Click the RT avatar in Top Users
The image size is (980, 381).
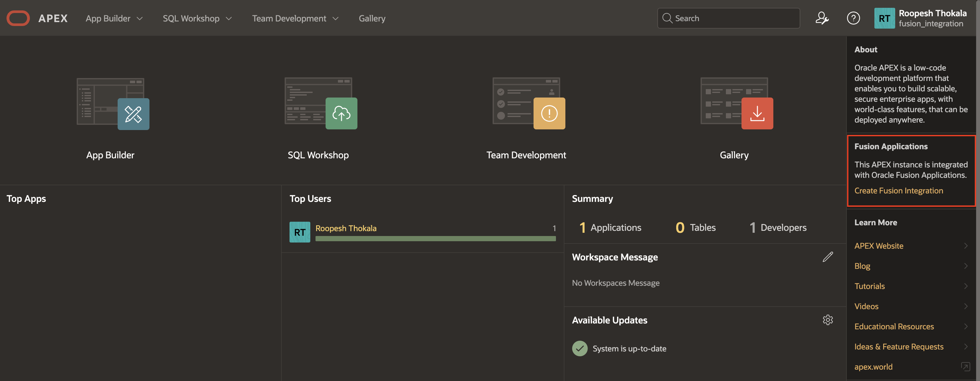click(300, 232)
